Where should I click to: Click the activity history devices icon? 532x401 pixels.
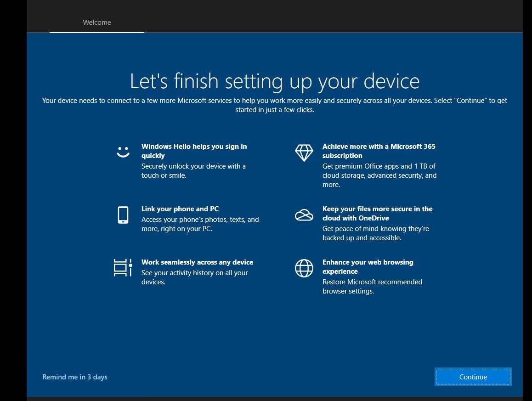(x=123, y=268)
